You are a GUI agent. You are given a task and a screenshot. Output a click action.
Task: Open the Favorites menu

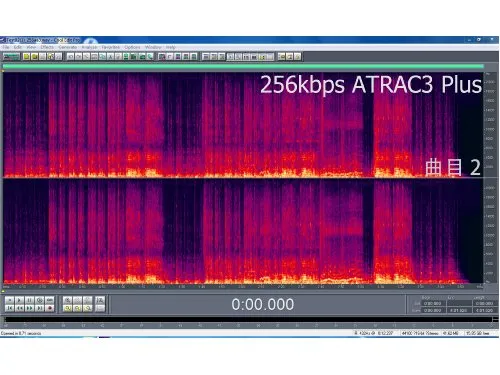tap(111, 47)
